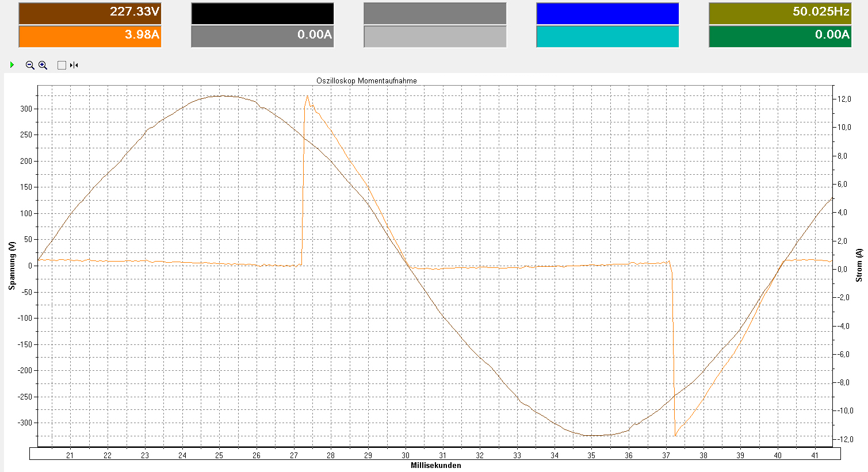Click the Millisekunden axis label
868x472 pixels.
[x=435, y=466]
